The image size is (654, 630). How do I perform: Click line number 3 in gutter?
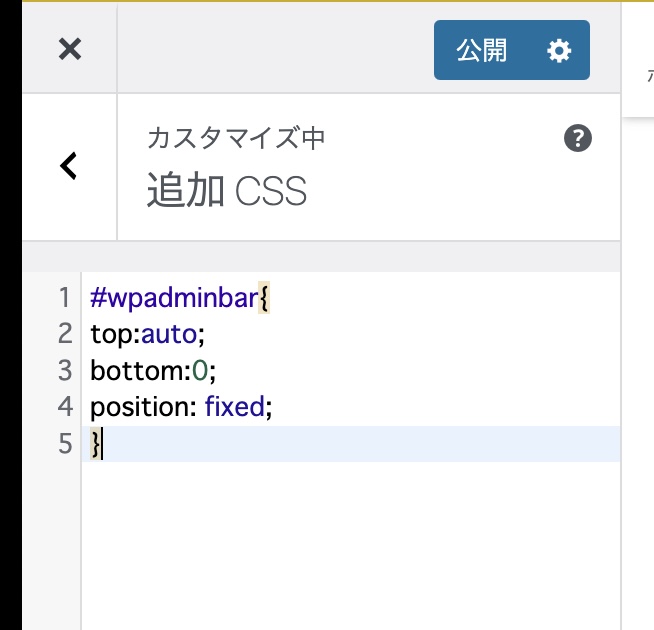(x=65, y=370)
